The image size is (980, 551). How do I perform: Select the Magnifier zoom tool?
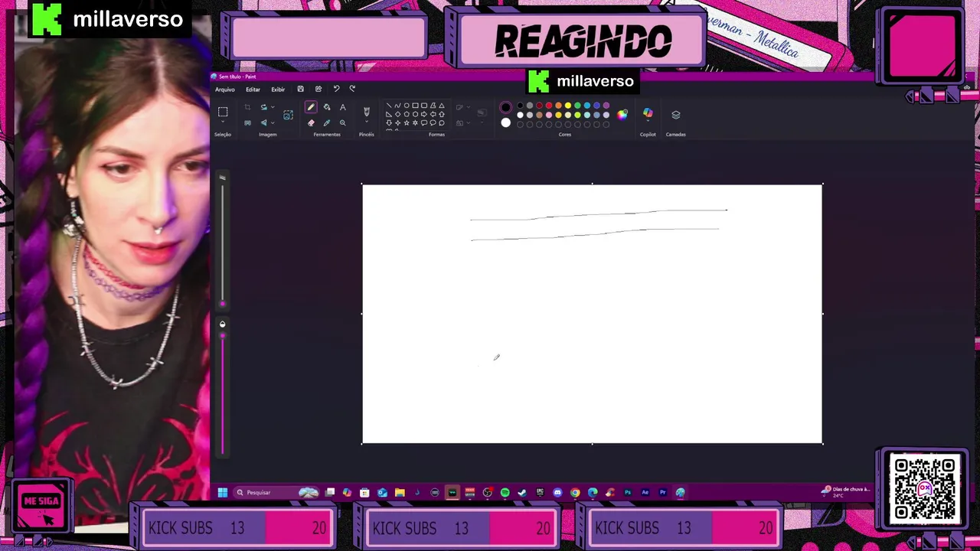[343, 122]
